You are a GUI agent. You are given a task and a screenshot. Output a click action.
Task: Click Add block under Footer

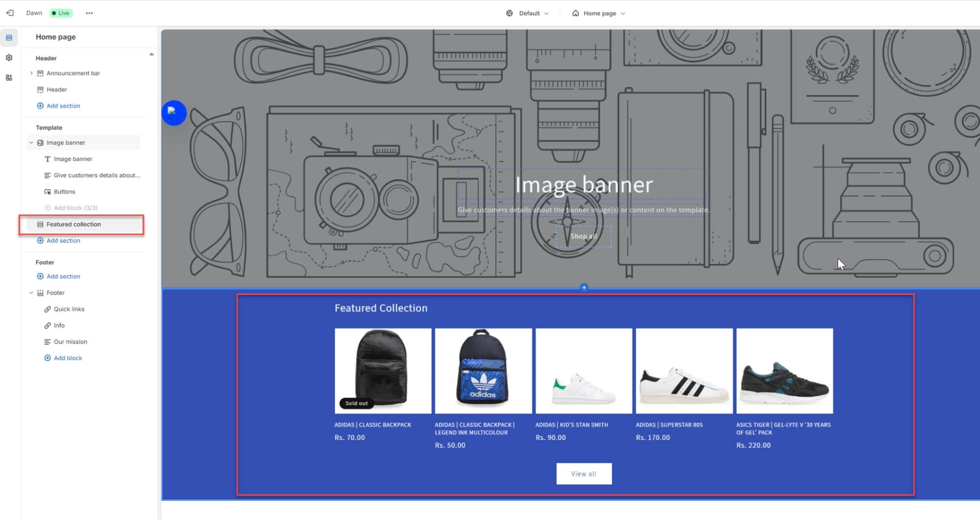tap(68, 358)
